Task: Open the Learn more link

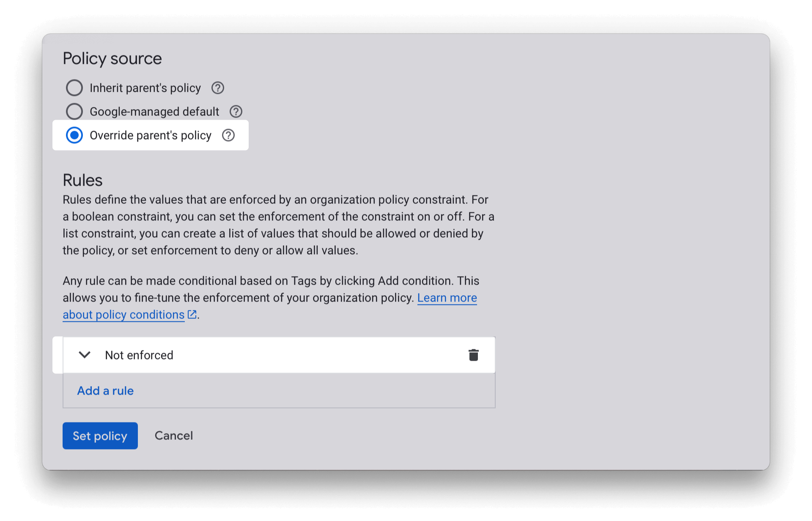Action: pyautogui.click(x=447, y=298)
